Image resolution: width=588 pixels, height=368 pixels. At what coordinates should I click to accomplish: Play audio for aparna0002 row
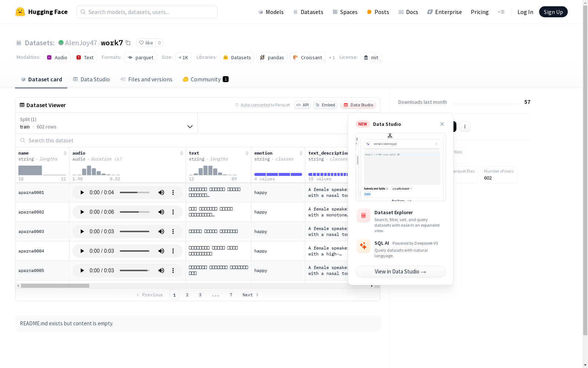[82, 212]
